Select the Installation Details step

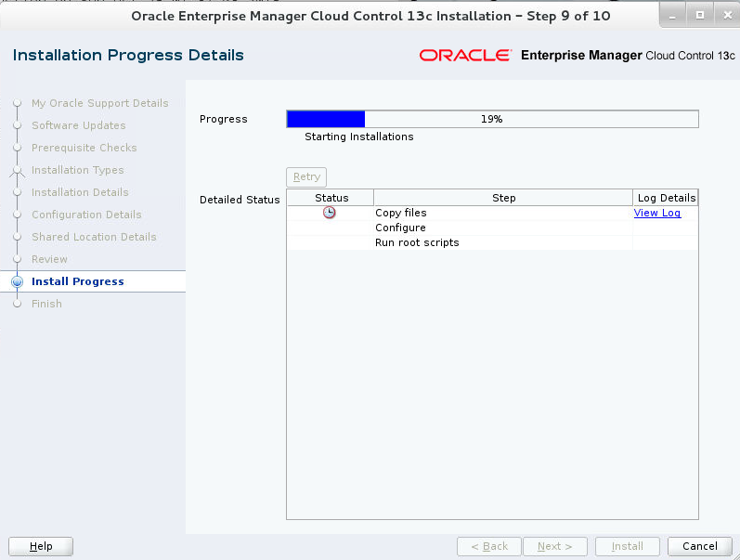[80, 192]
